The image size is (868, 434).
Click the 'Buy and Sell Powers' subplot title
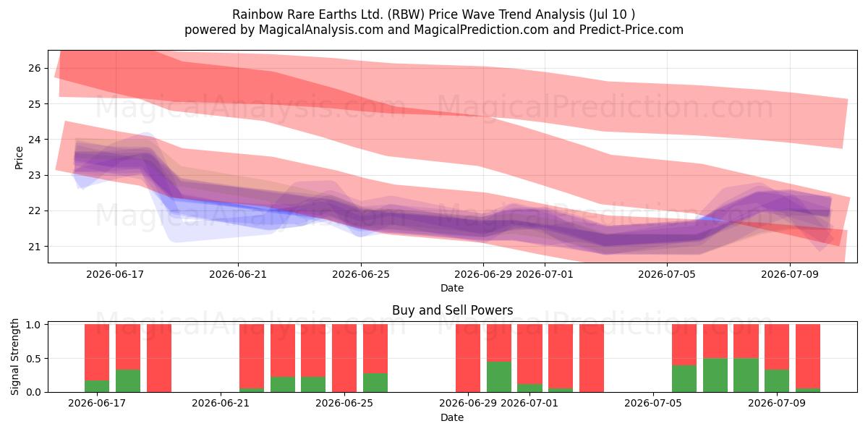point(452,310)
